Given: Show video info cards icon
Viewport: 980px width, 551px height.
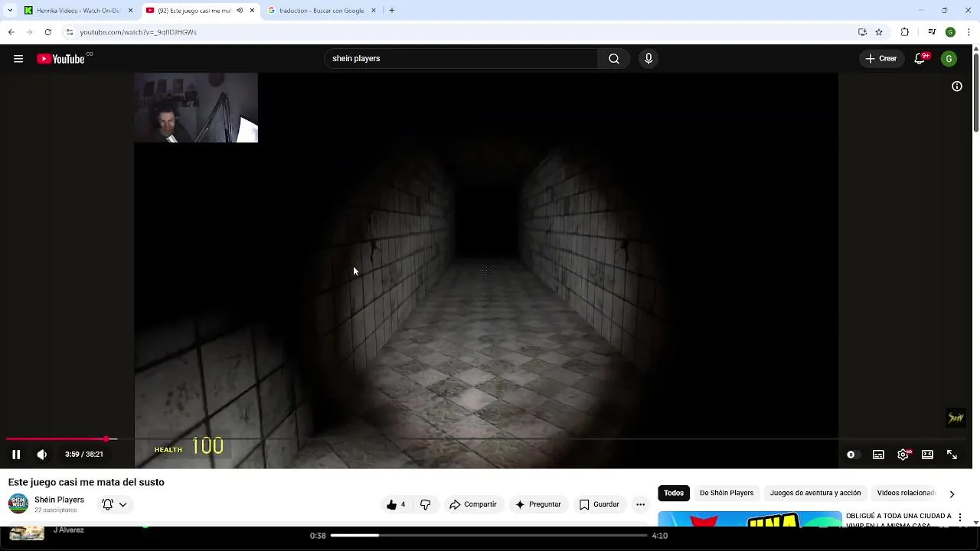Looking at the screenshot, I should (x=957, y=86).
